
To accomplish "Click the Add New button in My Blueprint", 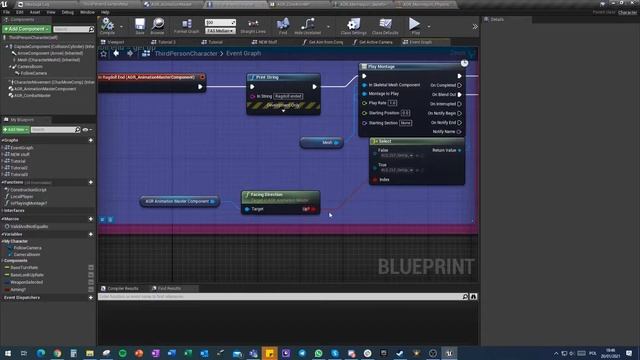I will click(16, 129).
